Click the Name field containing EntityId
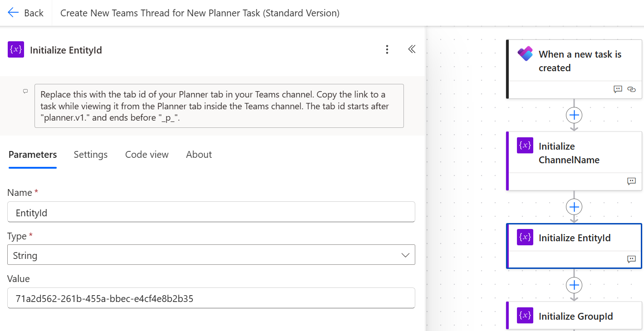 pos(211,212)
